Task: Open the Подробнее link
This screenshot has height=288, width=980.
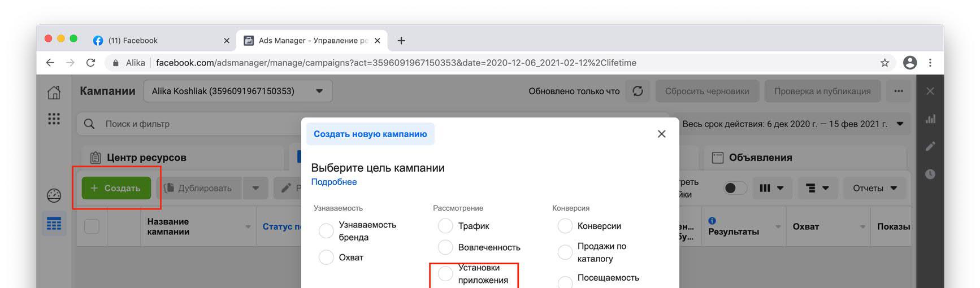Action: click(x=334, y=182)
